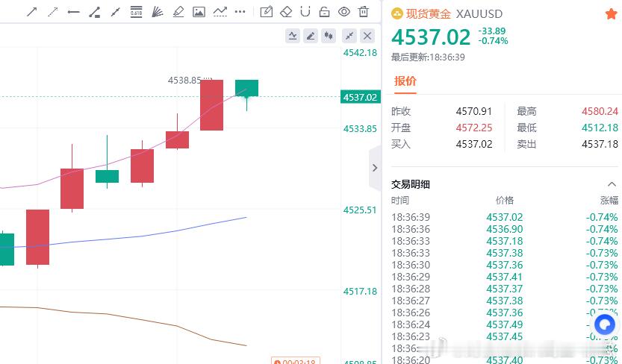Click the 4525.51 axis price label
622x364 pixels.
(360, 210)
